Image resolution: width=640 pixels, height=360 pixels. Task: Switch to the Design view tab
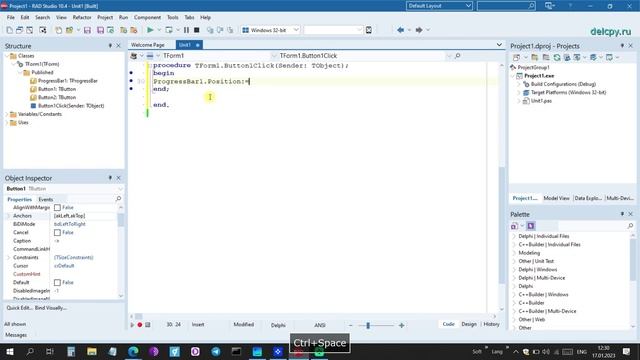(469, 324)
